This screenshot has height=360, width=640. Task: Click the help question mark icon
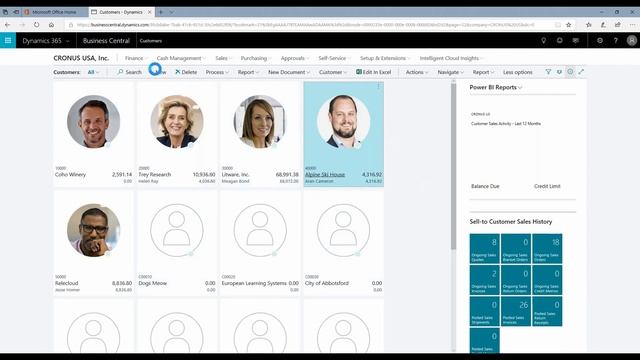coord(616,40)
